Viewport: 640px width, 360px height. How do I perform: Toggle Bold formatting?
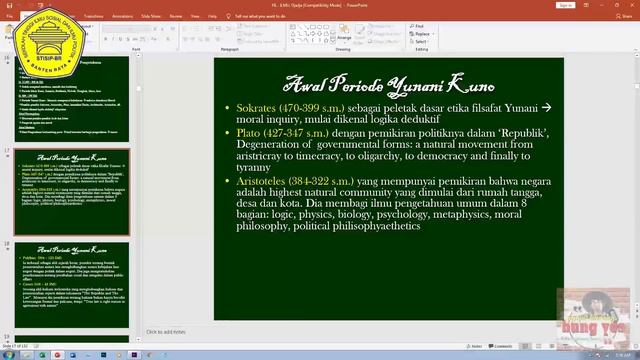106,39
